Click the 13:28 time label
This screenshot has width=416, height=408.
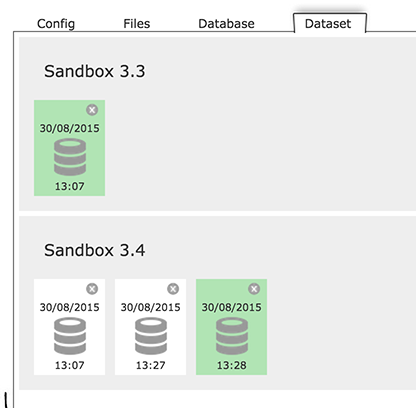tap(232, 365)
